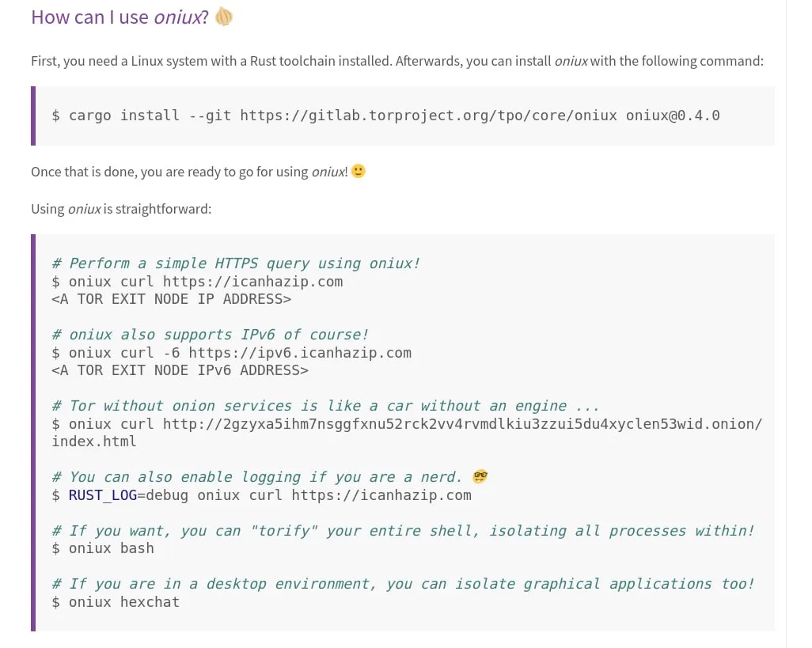Click the 'oniux curl https://icanhazip.com' command line
Screen dimensions: 812x648
tap(206, 282)
